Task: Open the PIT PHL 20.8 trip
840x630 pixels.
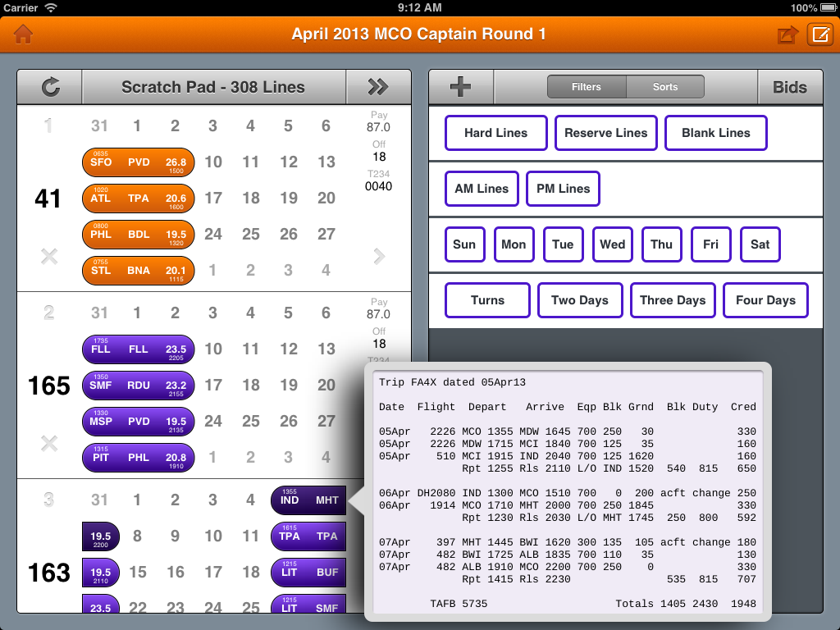Action: (138, 458)
